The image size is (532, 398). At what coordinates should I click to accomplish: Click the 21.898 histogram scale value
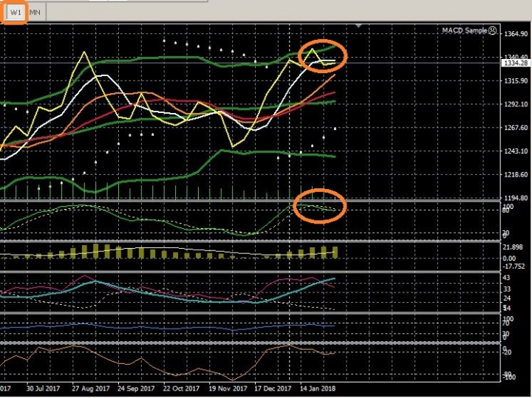pos(513,247)
